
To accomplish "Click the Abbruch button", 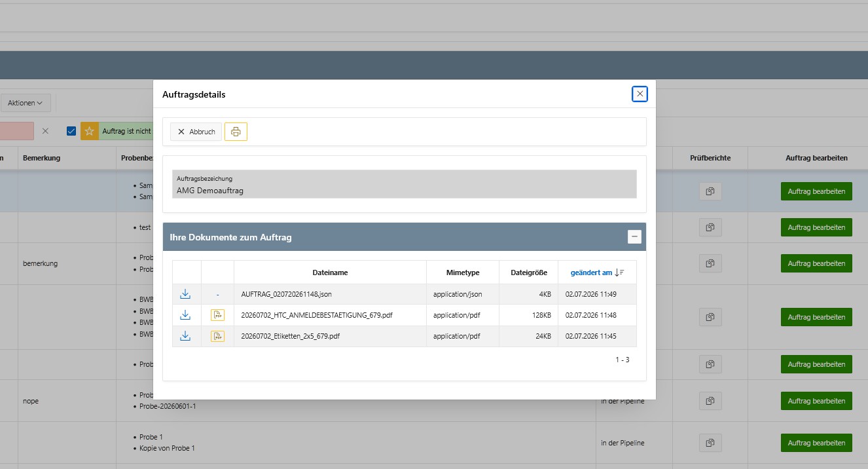I will [196, 132].
